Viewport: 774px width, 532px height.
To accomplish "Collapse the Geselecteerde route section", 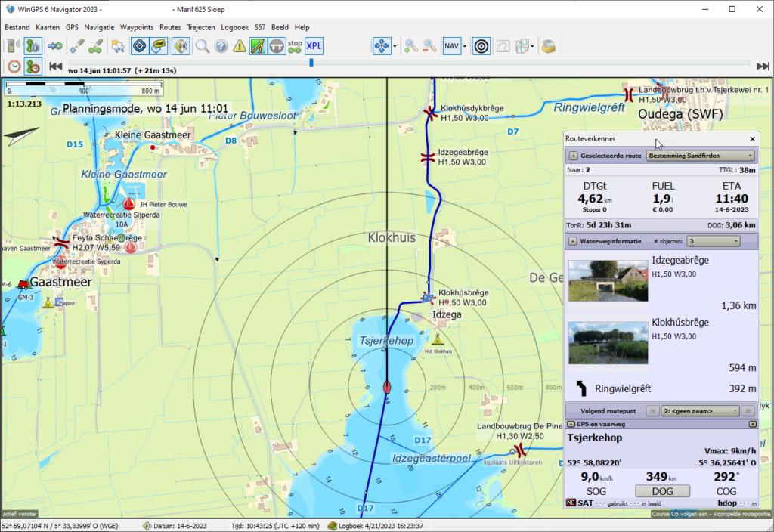I will tap(573, 156).
